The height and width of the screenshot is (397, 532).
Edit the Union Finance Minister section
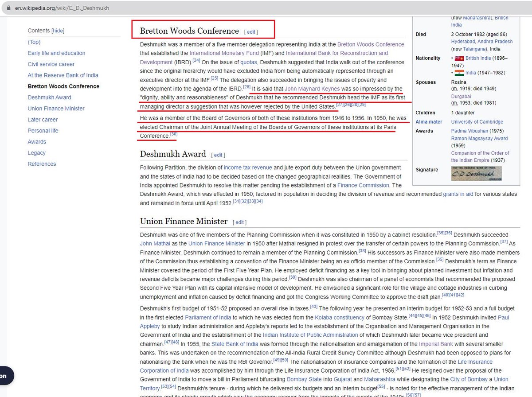pyautogui.click(x=240, y=222)
